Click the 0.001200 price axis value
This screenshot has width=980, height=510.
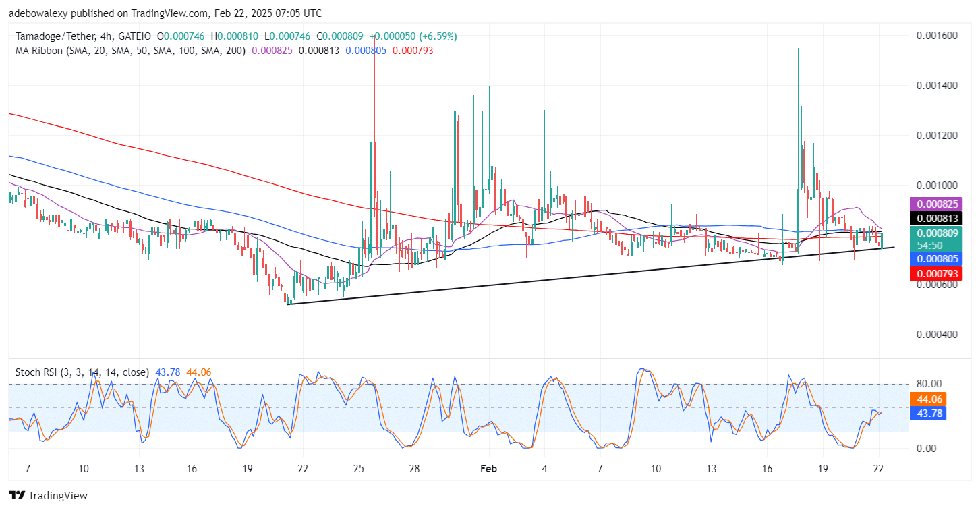938,136
